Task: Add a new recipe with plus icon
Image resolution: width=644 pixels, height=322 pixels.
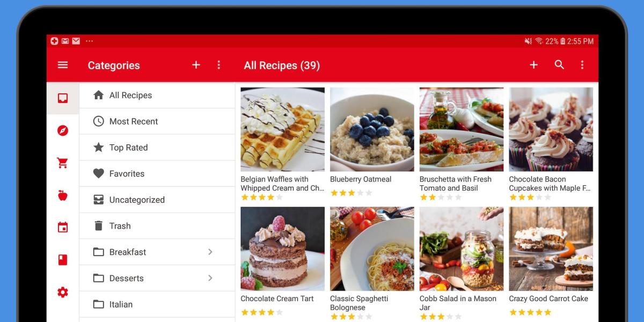Action: tap(533, 65)
